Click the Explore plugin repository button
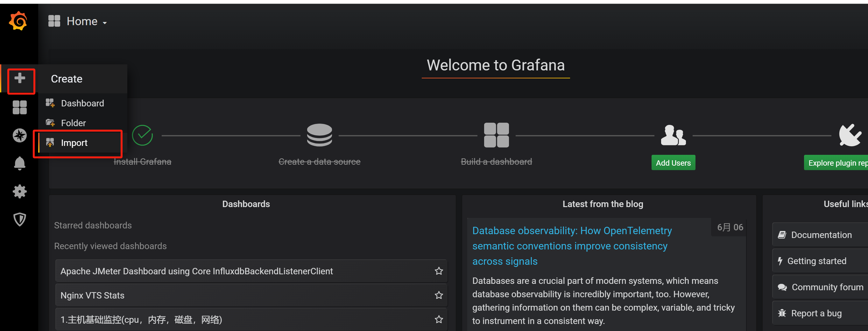The height and width of the screenshot is (331, 868). coord(836,162)
